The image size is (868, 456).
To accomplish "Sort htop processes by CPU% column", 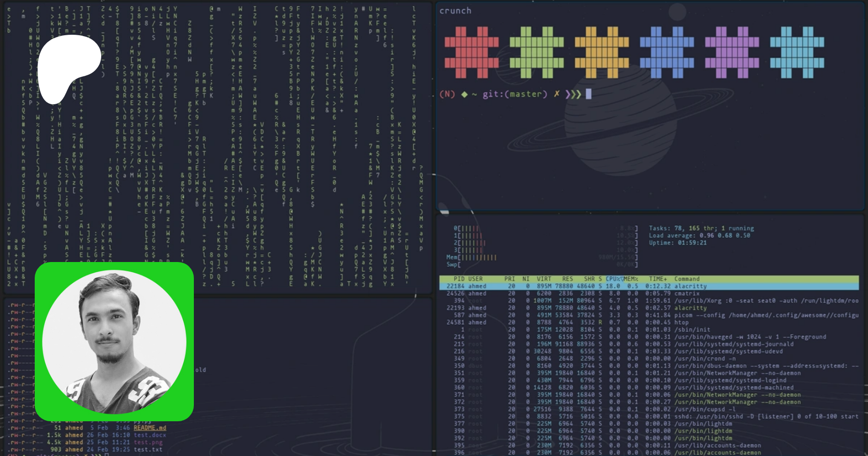I will click(613, 279).
